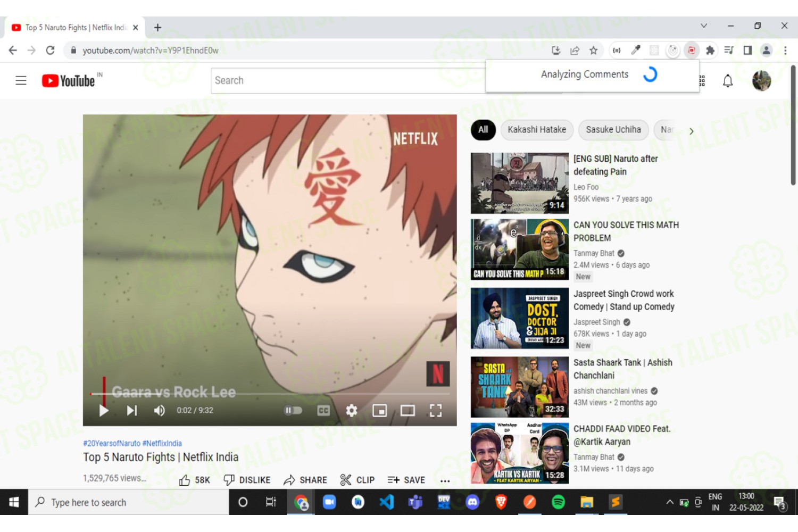Mute the video volume speaker

tap(159, 410)
